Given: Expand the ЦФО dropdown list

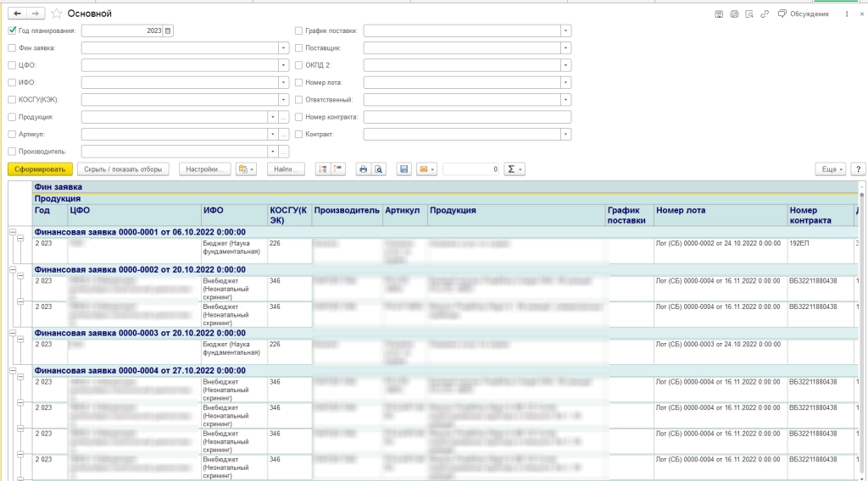Looking at the screenshot, I should (284, 65).
